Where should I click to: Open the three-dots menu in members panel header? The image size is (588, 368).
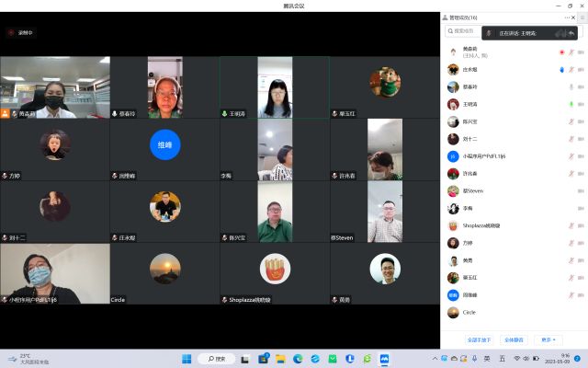567,17
